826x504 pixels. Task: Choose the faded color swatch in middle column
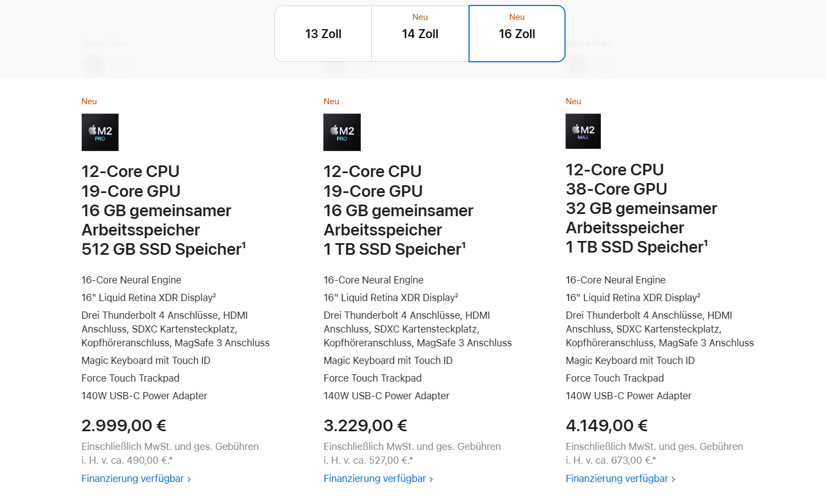coord(335,66)
